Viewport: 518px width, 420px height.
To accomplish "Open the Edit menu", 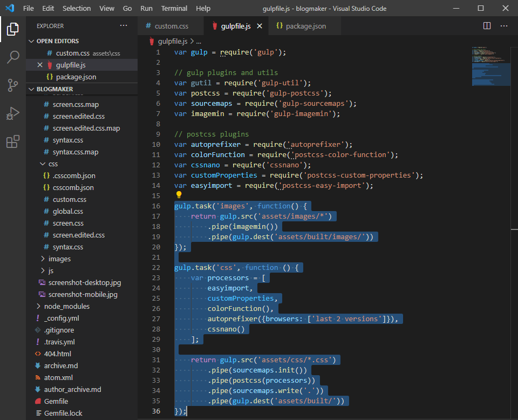I will 48,8.
